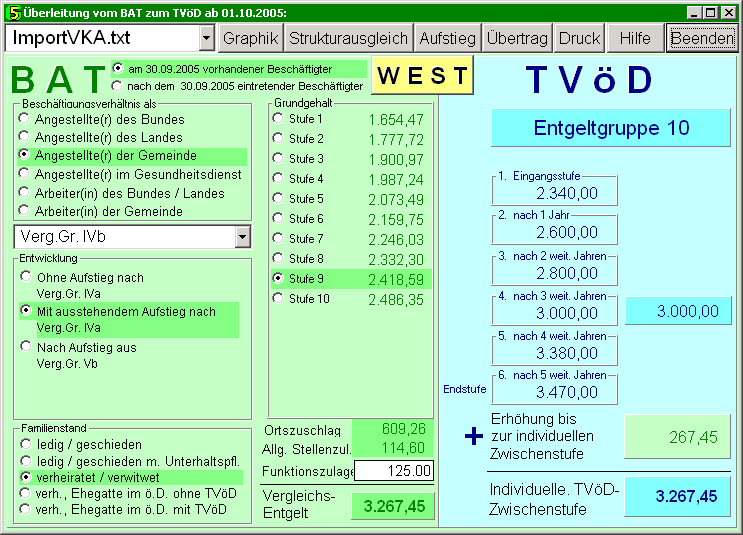This screenshot has width=743, height=535.
Task: Select ledig / geschieden m. Unterhaltspfl.
Action: [x=130, y=461]
